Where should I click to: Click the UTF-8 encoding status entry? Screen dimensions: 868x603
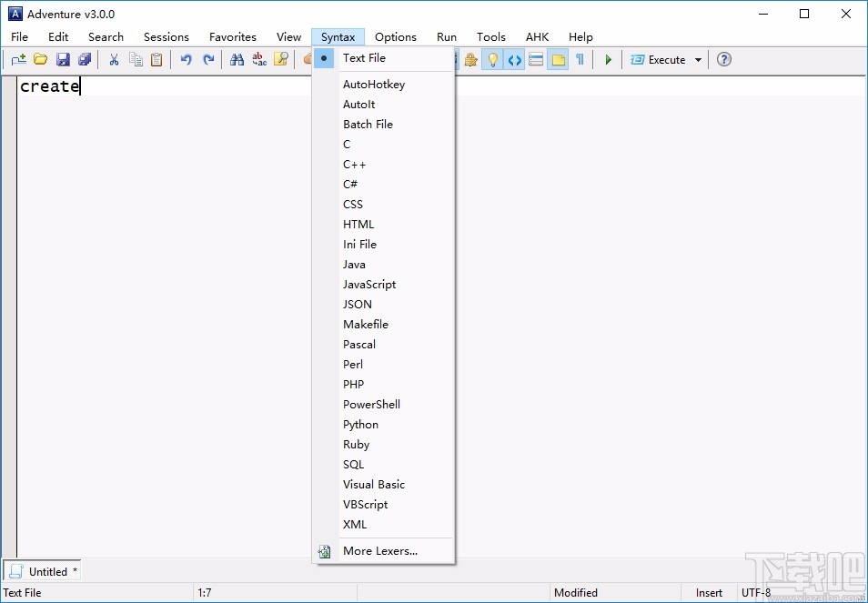coord(755,592)
